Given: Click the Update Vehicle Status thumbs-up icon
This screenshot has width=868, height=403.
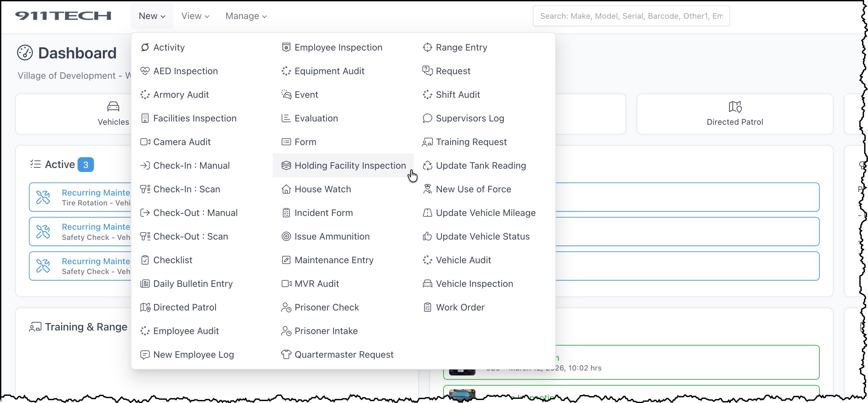Looking at the screenshot, I should coord(427,236).
